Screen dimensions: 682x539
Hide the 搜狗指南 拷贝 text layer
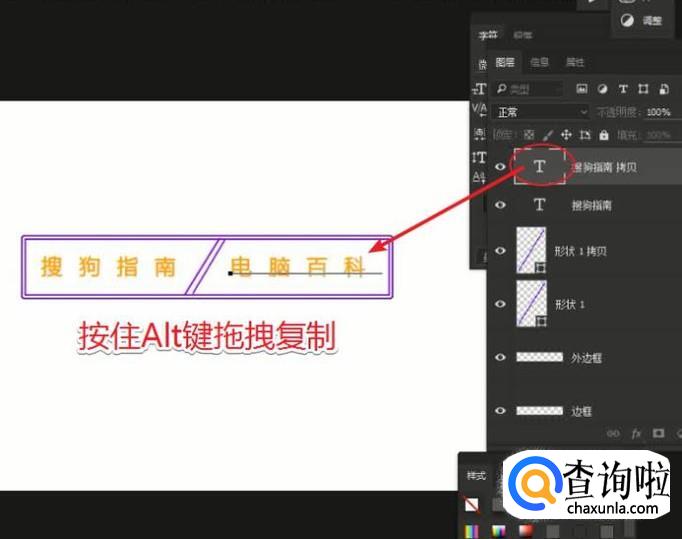coord(500,167)
